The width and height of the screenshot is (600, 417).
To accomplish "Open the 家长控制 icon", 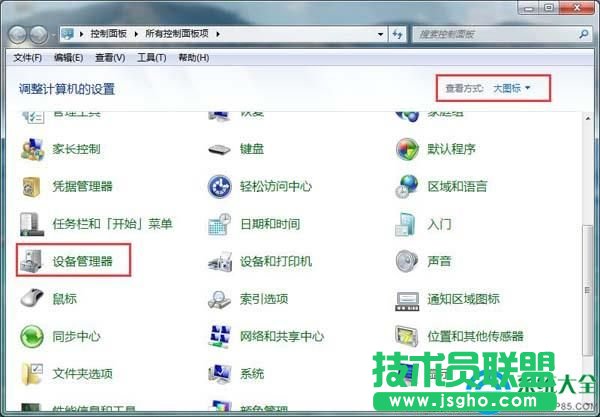I will (32, 149).
